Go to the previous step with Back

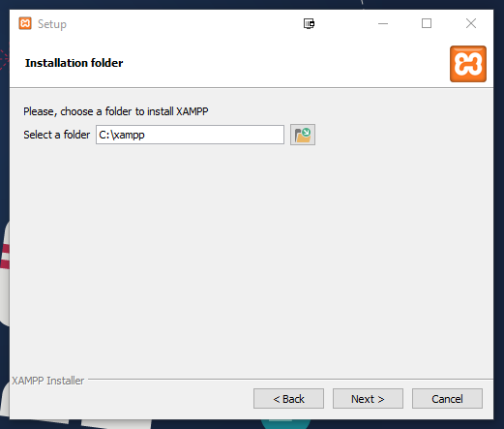pos(288,399)
